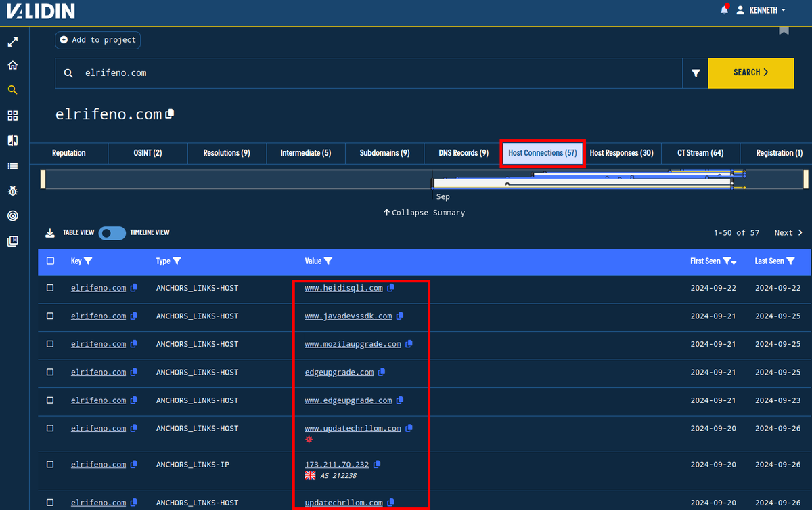The width and height of the screenshot is (812, 510).
Task: Filter the Type column
Action: click(177, 261)
